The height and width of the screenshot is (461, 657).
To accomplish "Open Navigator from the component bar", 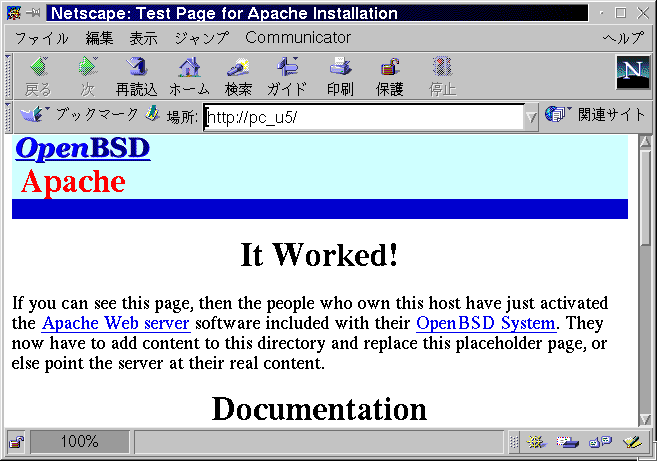I will pos(536,442).
